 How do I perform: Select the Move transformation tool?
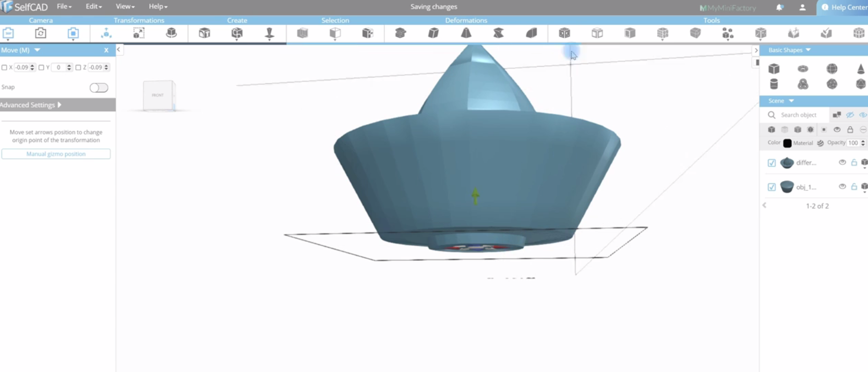coord(106,33)
